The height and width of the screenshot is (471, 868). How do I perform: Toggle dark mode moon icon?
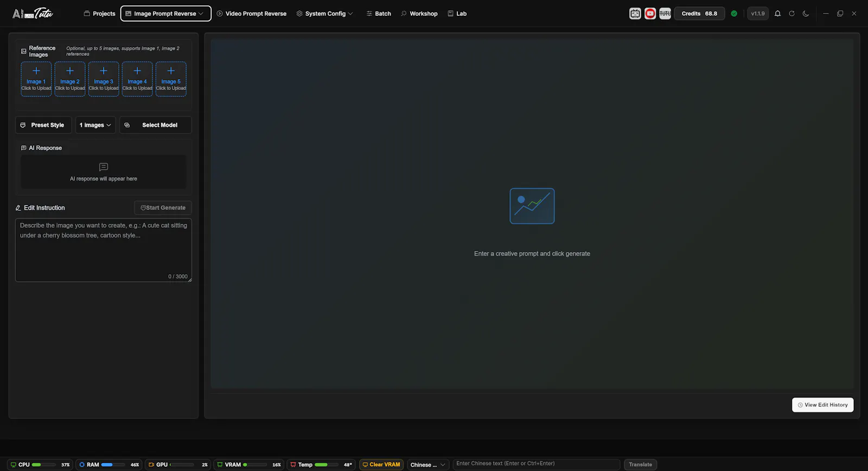[806, 14]
